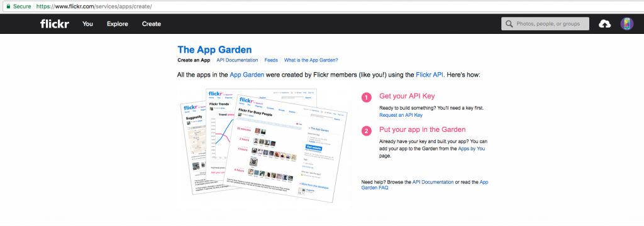Click the upload cloud icon
The image size is (644, 226).
[604, 24]
